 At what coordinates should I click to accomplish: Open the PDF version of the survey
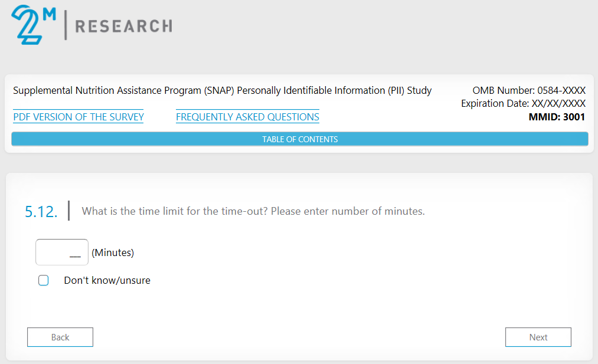click(x=79, y=117)
